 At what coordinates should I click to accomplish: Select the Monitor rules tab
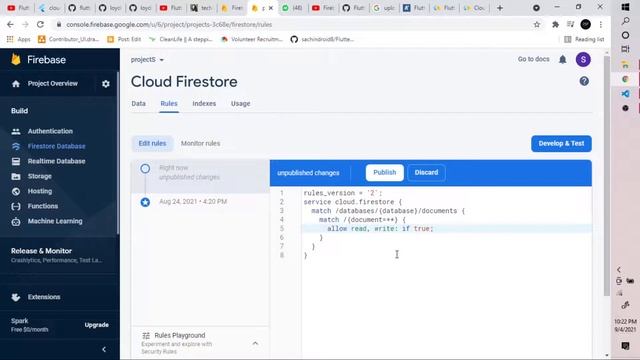click(200, 143)
